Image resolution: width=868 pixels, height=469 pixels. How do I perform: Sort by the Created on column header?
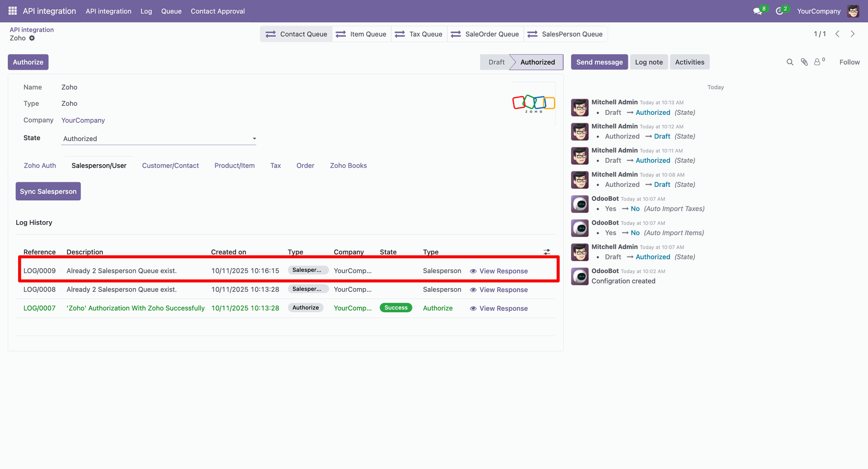228,252
